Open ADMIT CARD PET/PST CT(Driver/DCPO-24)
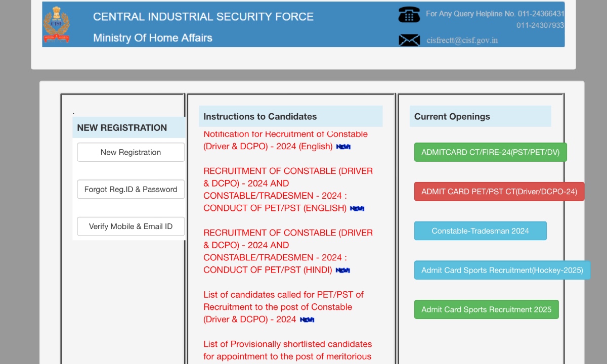 pyautogui.click(x=499, y=192)
